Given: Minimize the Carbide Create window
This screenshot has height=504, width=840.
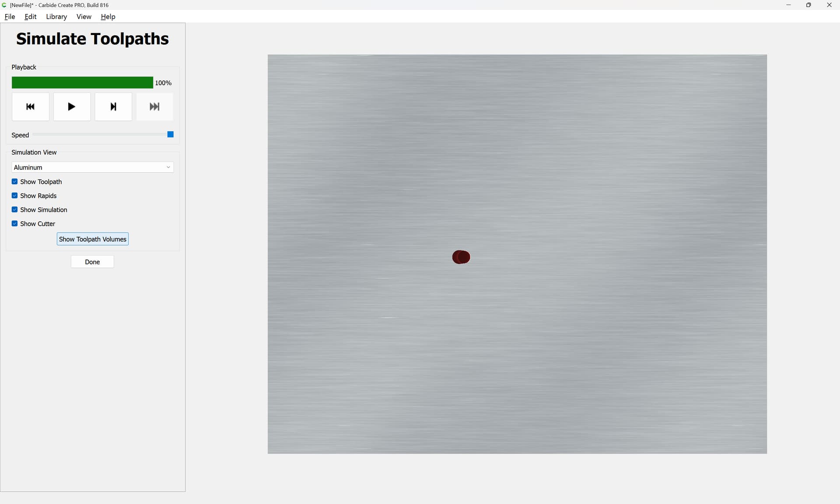Looking at the screenshot, I should 788,5.
